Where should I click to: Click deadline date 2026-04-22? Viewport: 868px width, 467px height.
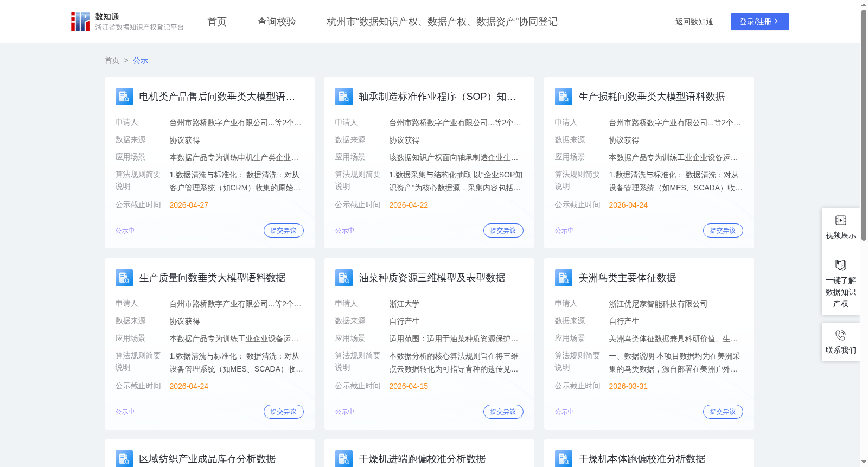pyautogui.click(x=409, y=205)
